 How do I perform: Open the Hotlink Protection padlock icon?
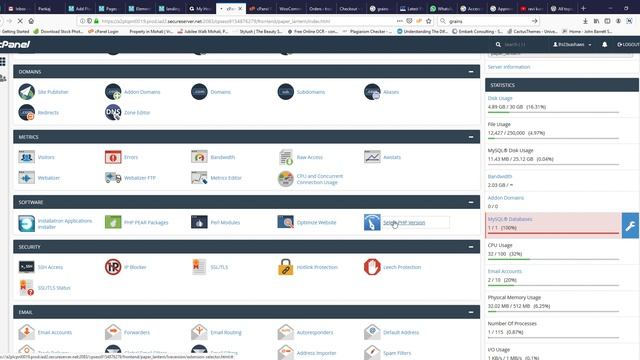(286, 267)
